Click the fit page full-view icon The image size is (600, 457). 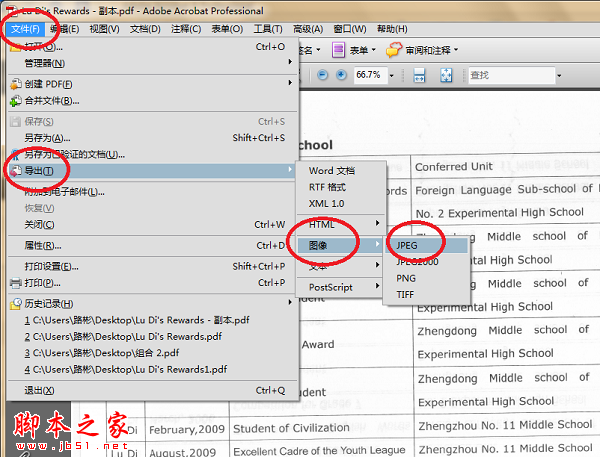446,75
